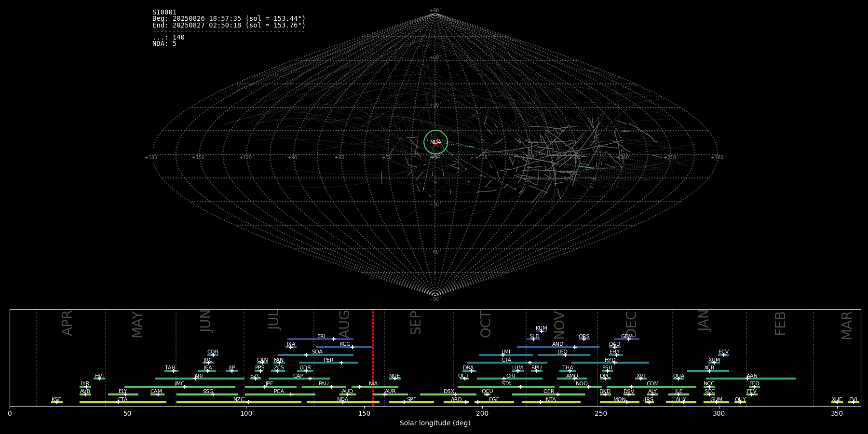This screenshot has height=434, width=868.
Task: Click the ETA shower label
Action: click(123, 400)
